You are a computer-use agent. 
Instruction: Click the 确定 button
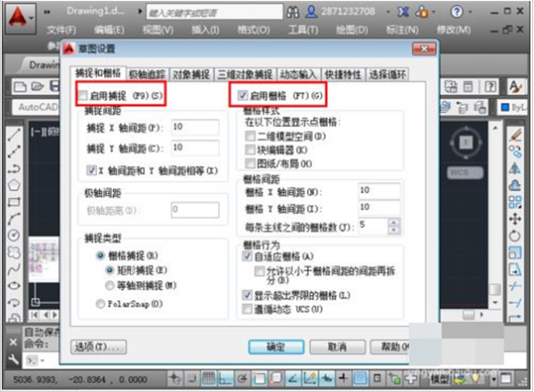[x=276, y=347]
